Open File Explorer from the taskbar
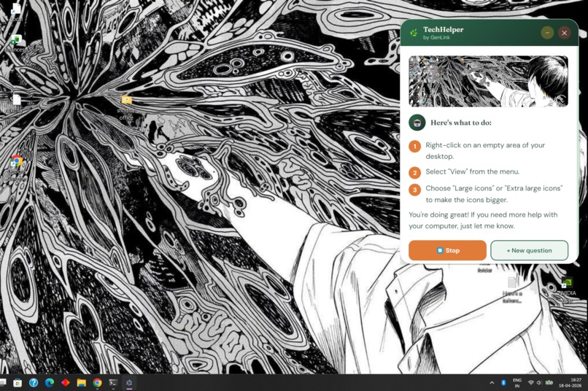This screenshot has width=588, height=391. (82, 383)
